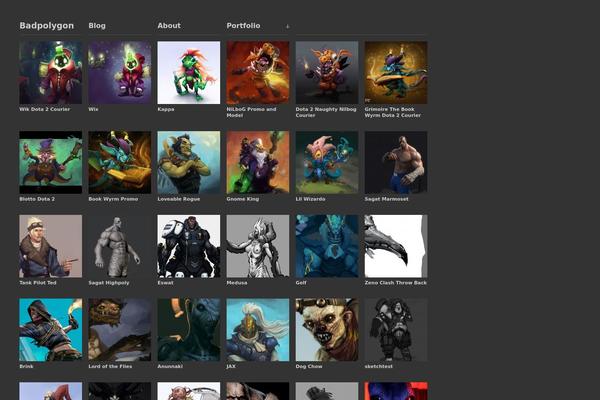This screenshot has width=600, height=400.
Task: View the Grimoire The Book Wyrm thumbnail
Action: pos(396,73)
